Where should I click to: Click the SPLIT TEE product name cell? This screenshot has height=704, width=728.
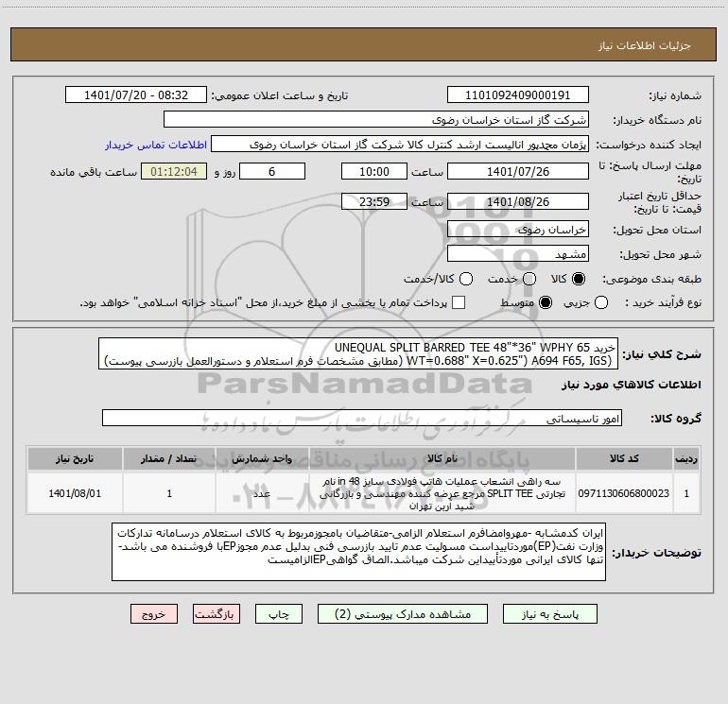(442, 493)
